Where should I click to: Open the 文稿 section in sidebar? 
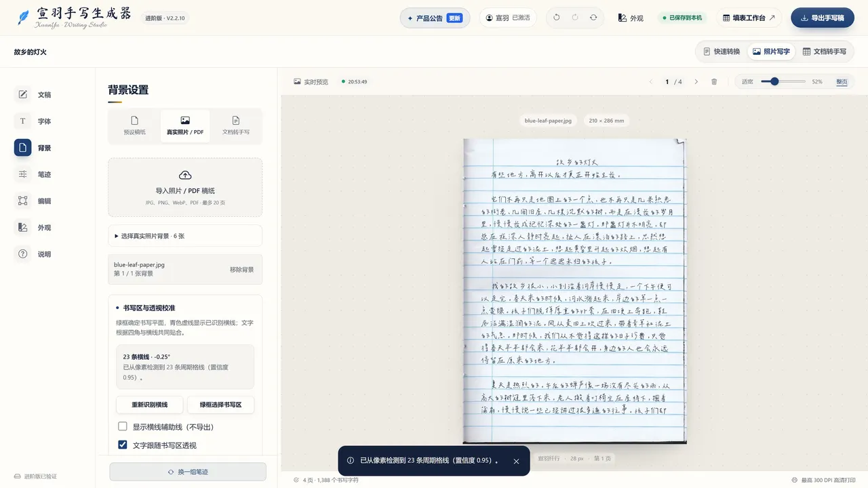(34, 95)
